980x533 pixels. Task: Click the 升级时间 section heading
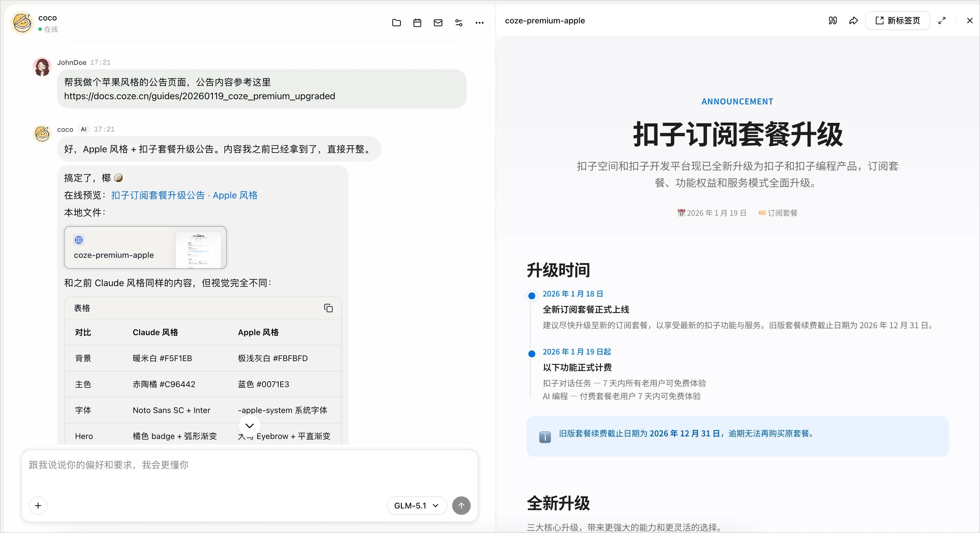point(558,270)
